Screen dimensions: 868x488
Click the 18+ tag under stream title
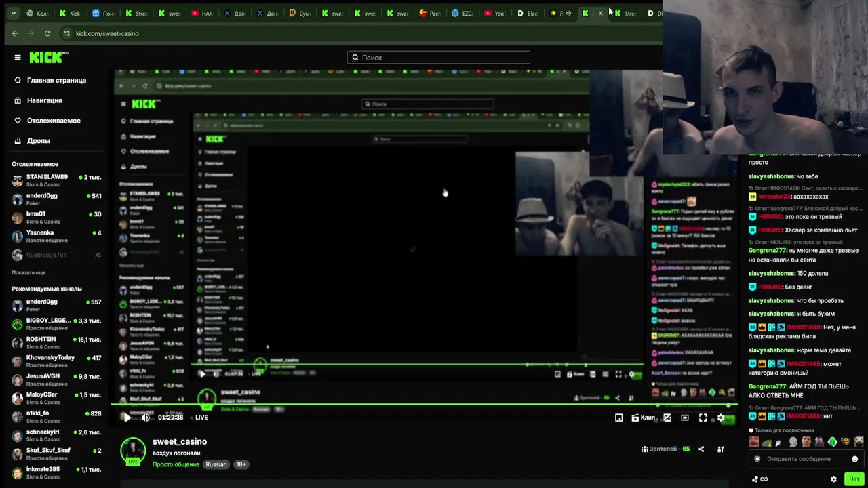241,464
